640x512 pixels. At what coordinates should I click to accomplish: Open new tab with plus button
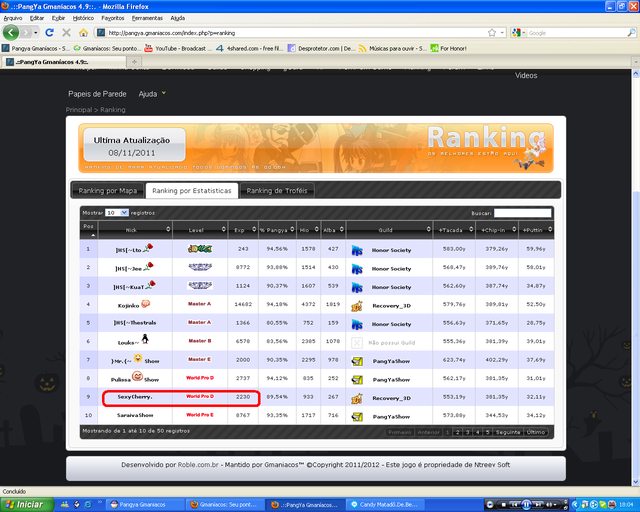click(134, 62)
